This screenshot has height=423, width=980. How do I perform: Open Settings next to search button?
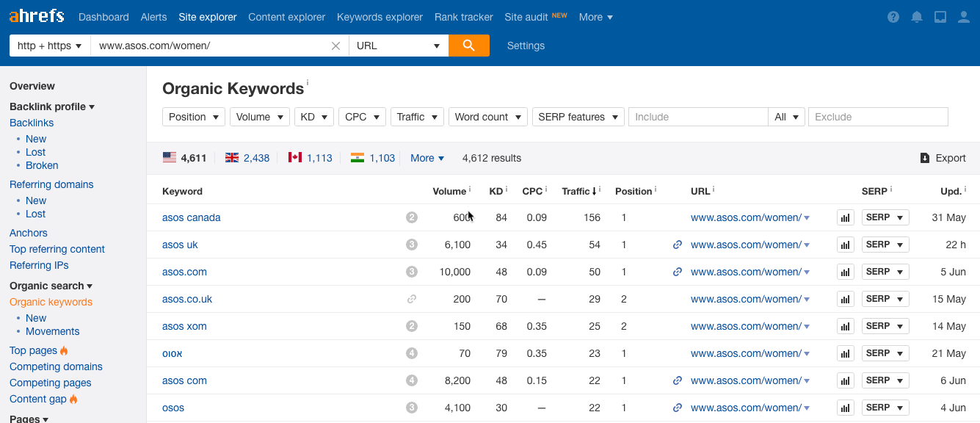(x=526, y=46)
